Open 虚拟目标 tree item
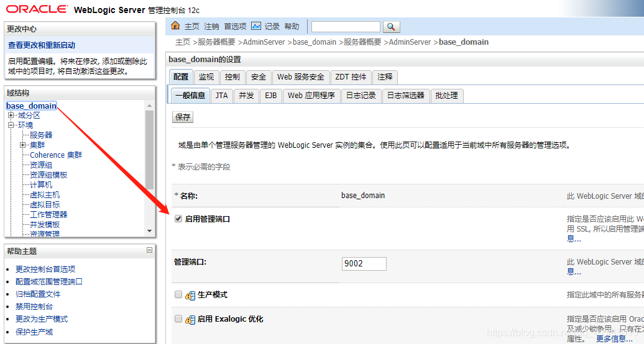This screenshot has width=644, height=344. click(45, 204)
